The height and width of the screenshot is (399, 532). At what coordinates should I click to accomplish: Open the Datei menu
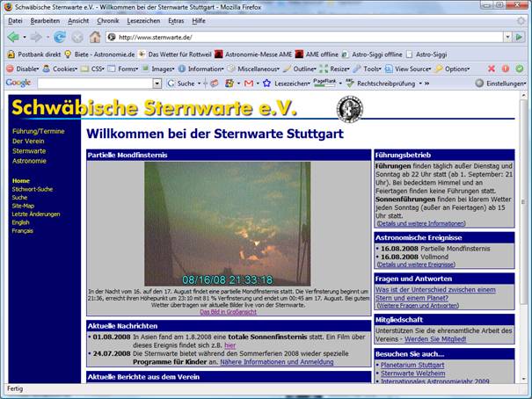coord(15,21)
